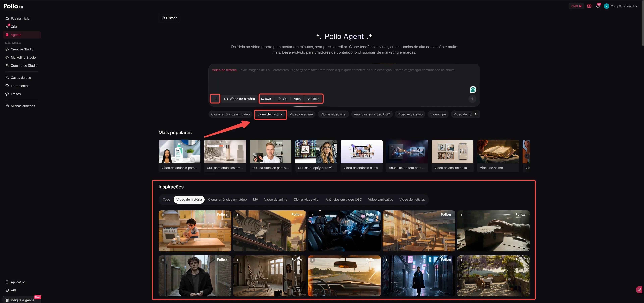Switch to MV inspirations tab

pyautogui.click(x=255, y=200)
